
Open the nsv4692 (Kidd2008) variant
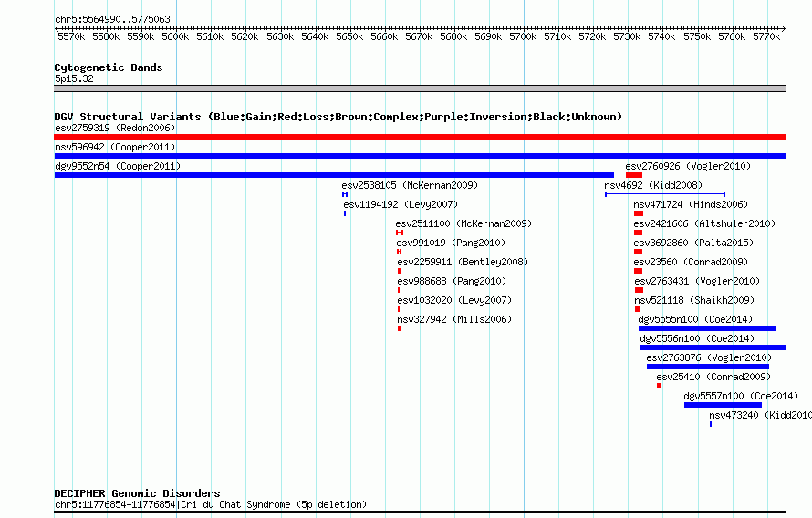(x=653, y=185)
